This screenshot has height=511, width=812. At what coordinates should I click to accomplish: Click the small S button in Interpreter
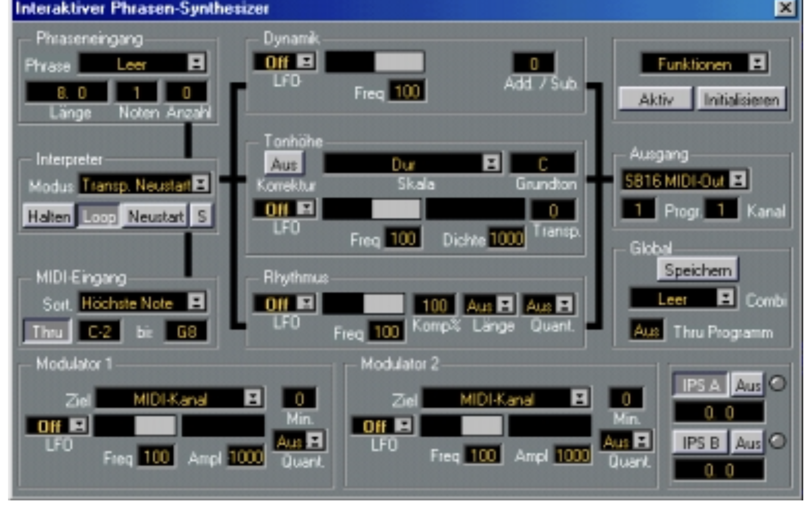(201, 216)
